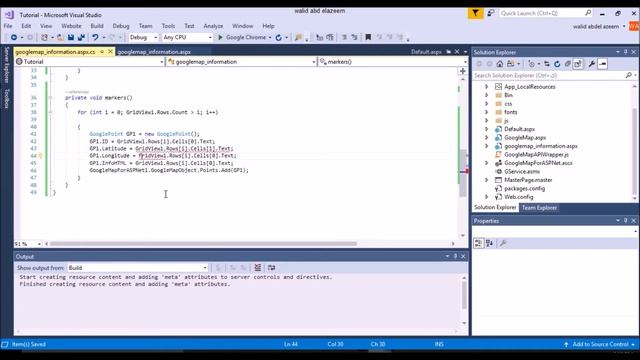Click the Output panel vertical scrollbar
Screen dimensions: 640x360
[x=464, y=295]
